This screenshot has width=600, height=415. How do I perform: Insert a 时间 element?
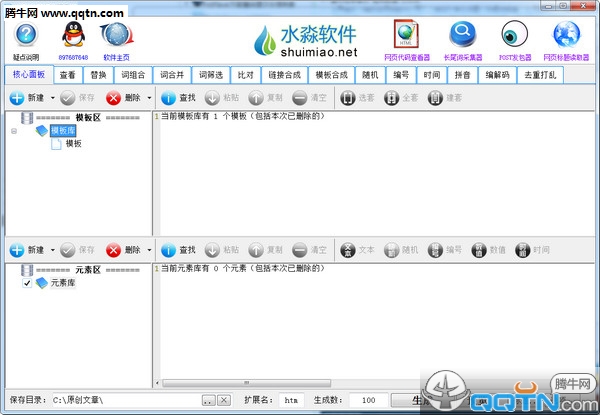coord(532,250)
